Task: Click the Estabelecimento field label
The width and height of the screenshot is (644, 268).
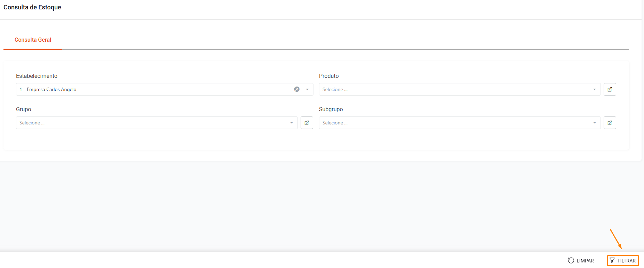Action: click(37, 76)
